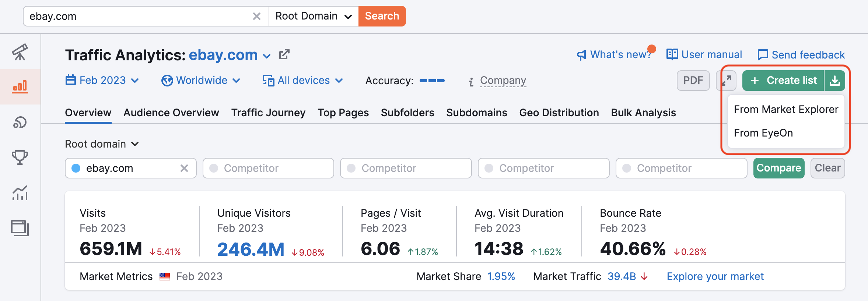Expand the Feb 2023 date chevron

click(135, 81)
